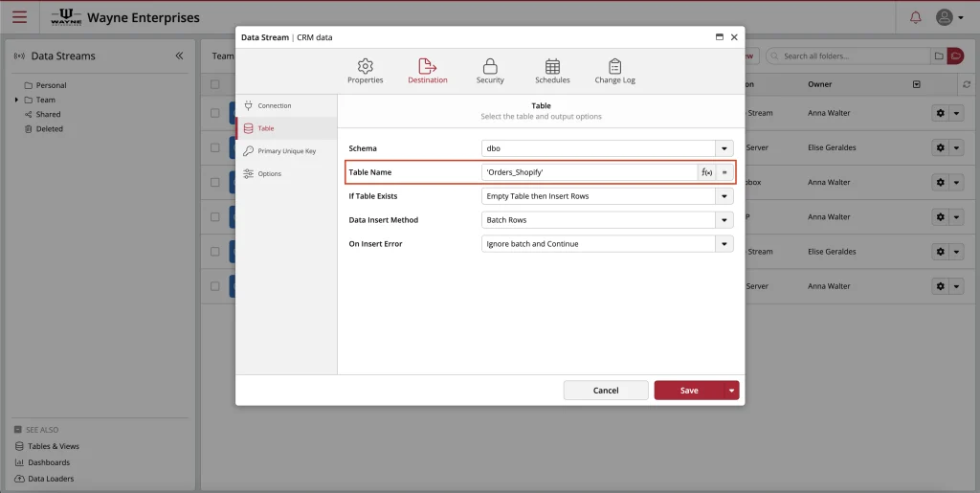Collapse the SEE ALSO section
Screen dimensions: 980x493
[17, 430]
